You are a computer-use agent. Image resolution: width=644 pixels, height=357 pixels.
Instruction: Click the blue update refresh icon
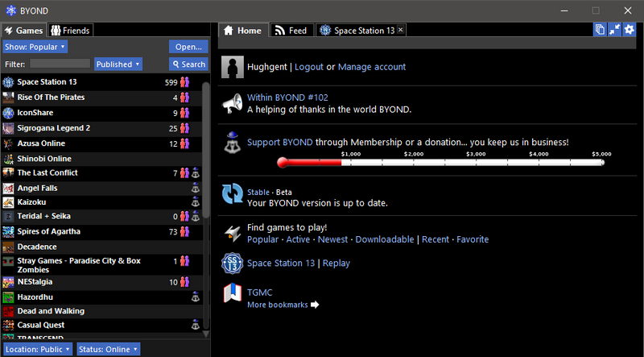point(233,193)
